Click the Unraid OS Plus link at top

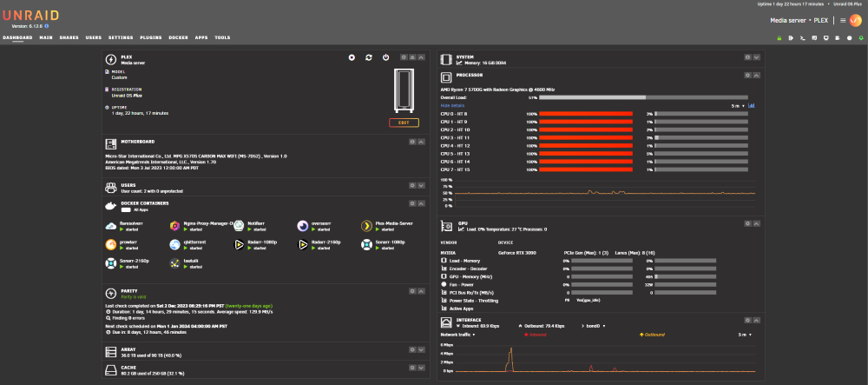click(847, 3)
